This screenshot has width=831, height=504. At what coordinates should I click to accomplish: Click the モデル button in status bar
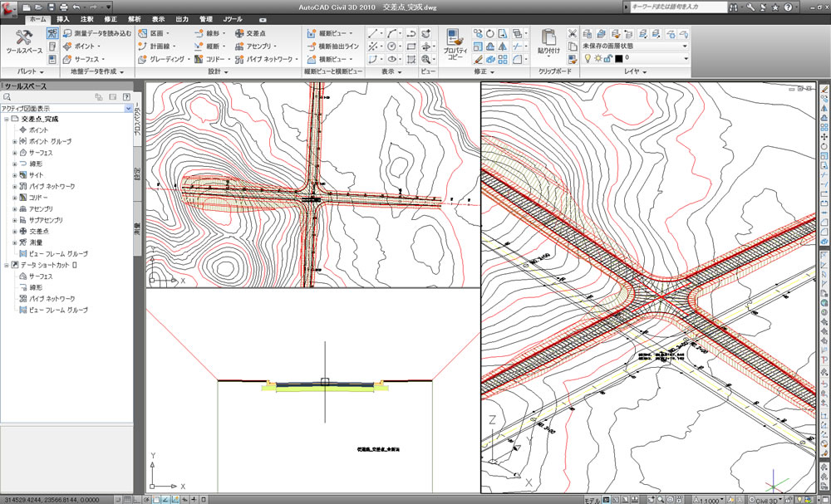592,499
